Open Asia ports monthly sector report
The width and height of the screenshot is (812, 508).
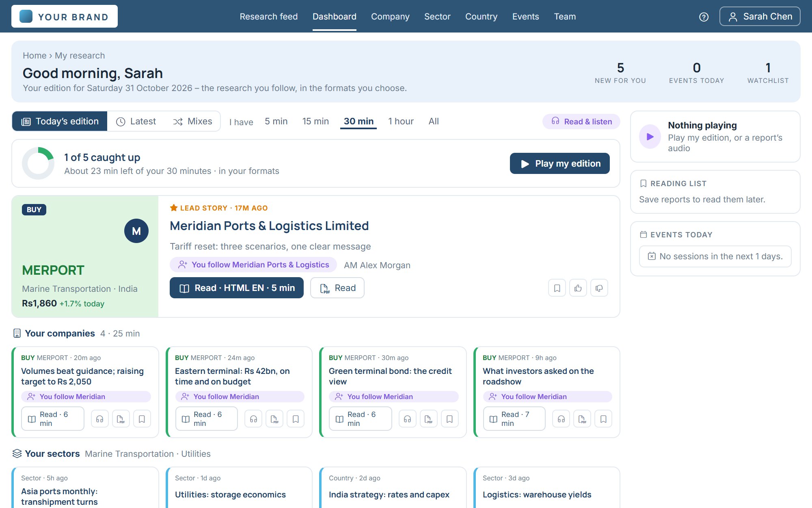click(59, 497)
